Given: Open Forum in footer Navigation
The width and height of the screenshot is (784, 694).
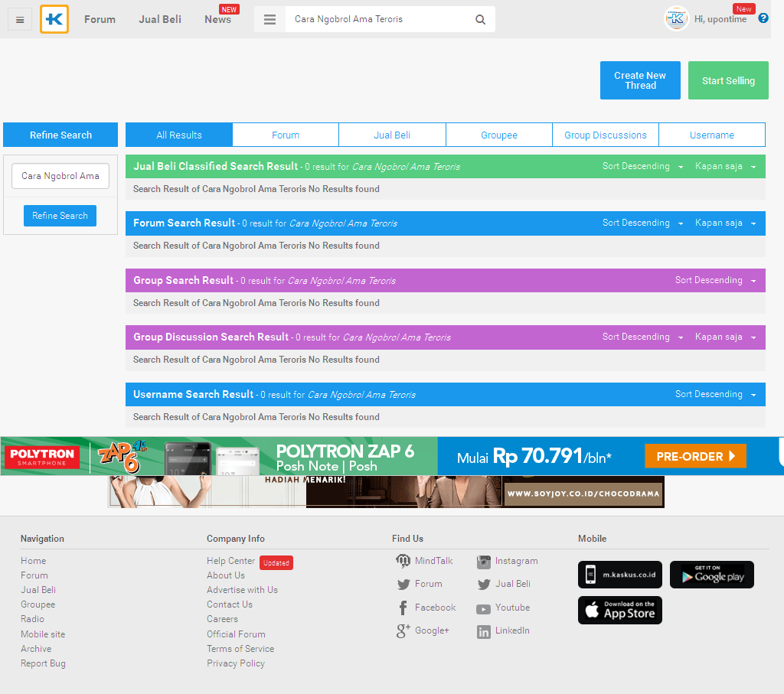Looking at the screenshot, I should (34, 575).
